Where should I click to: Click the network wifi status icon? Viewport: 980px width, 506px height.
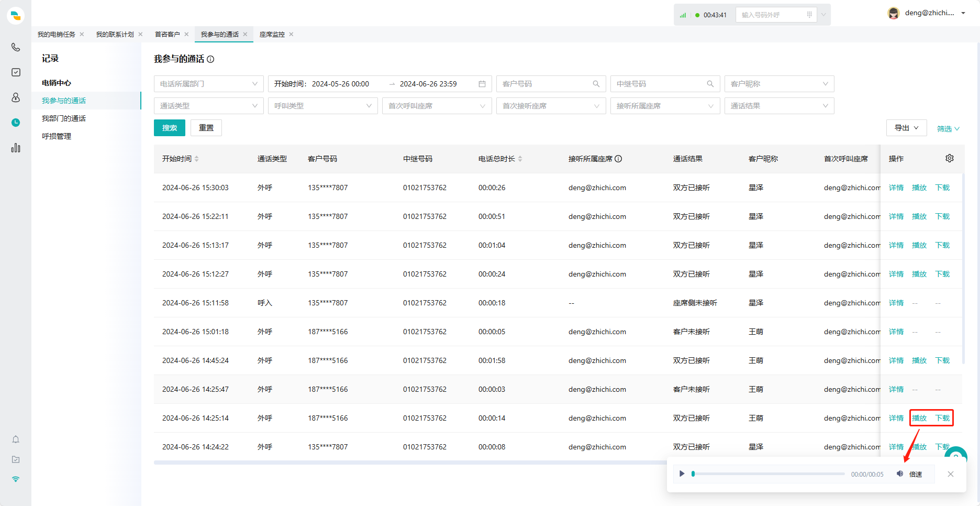click(16, 479)
